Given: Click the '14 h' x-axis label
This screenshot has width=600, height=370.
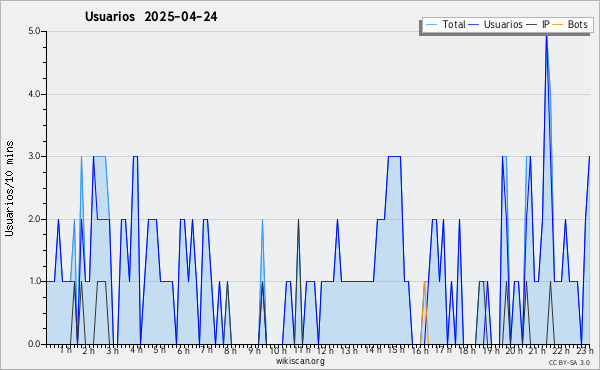Looking at the screenshot, I should [373, 350].
